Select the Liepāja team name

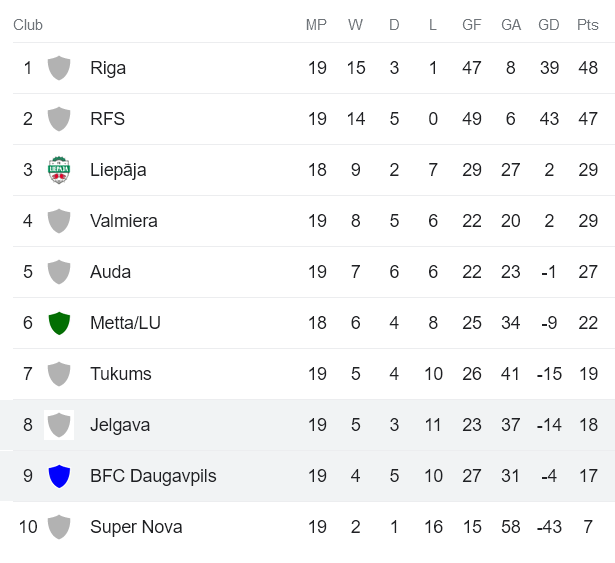(118, 170)
